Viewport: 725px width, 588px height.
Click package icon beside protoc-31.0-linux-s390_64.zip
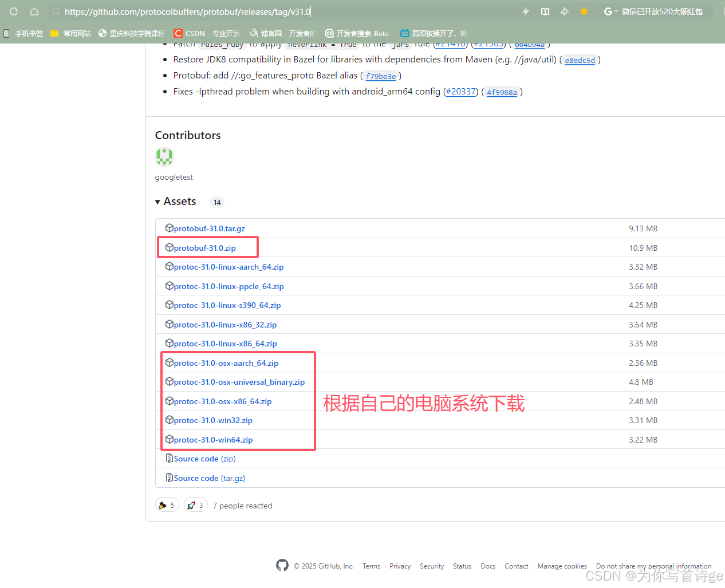170,305
